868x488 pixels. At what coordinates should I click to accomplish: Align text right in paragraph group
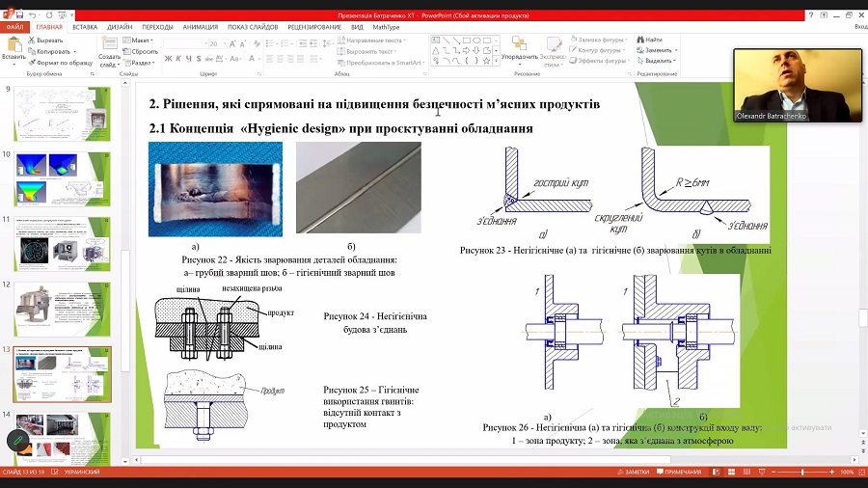[291, 59]
